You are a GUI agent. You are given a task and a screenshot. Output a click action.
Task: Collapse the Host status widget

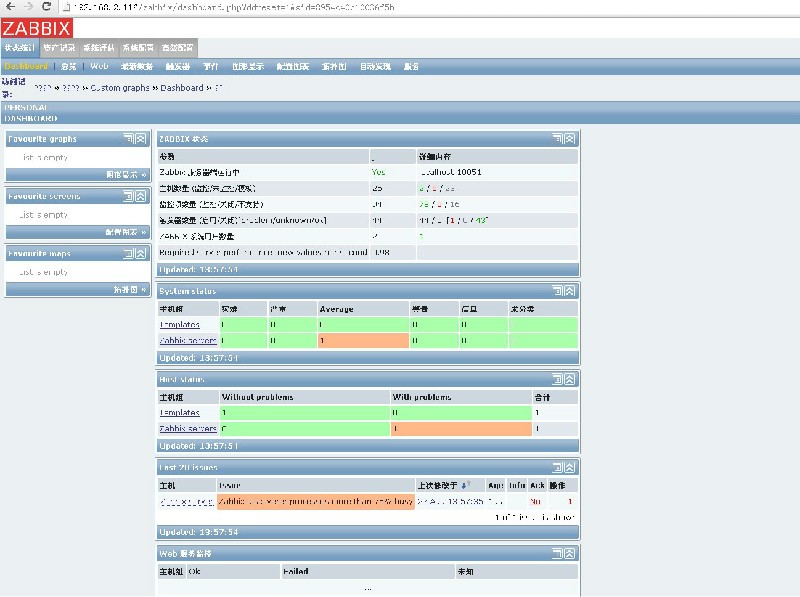coord(569,379)
